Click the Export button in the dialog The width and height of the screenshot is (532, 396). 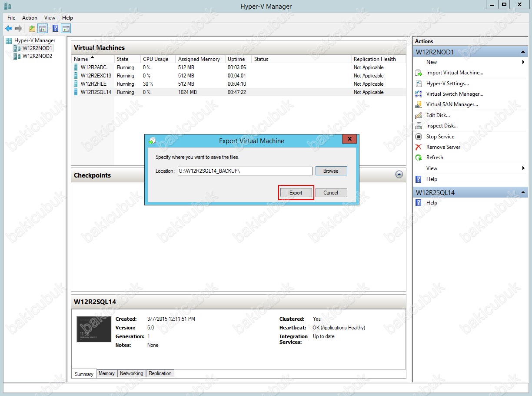point(296,193)
